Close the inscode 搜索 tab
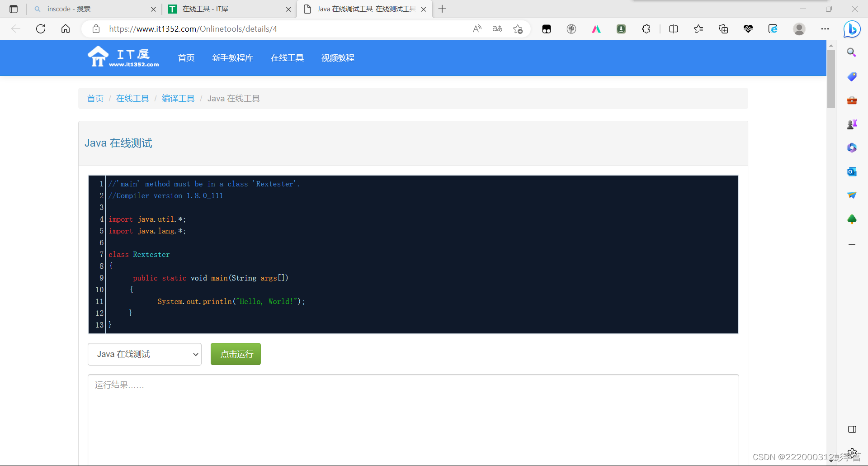The image size is (868, 466). pos(153,9)
